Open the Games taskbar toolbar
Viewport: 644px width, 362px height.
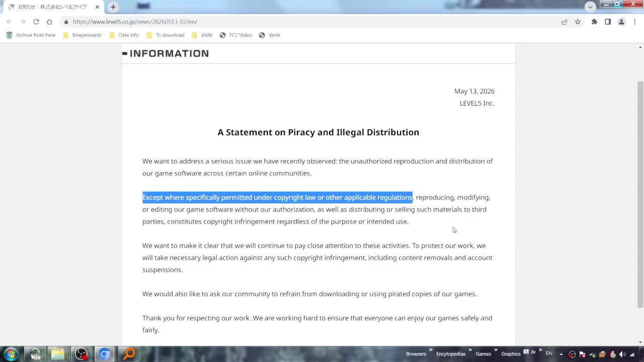point(484,354)
